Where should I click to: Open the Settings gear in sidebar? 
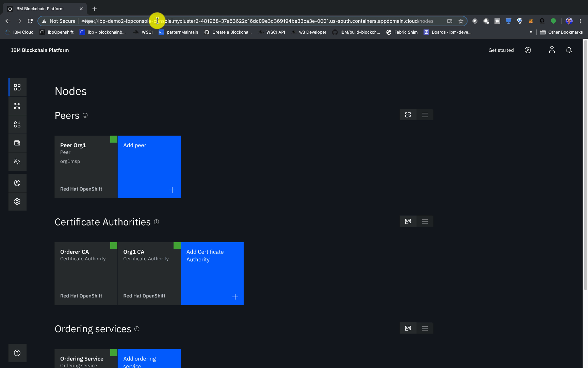(x=17, y=201)
